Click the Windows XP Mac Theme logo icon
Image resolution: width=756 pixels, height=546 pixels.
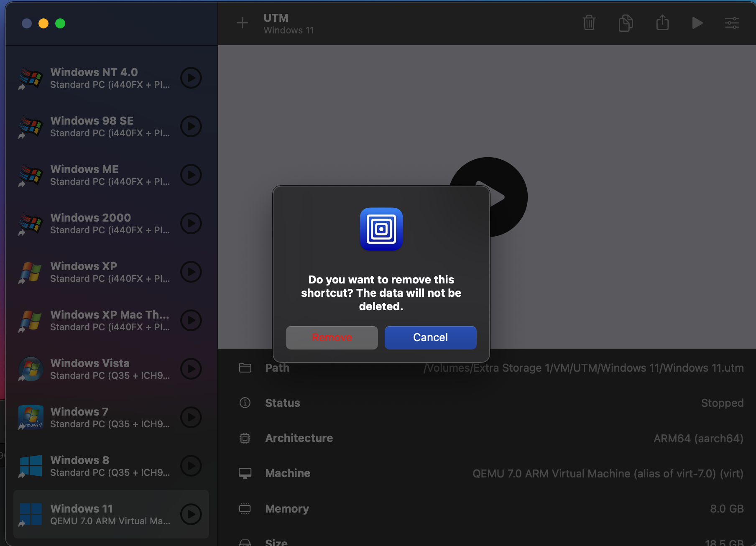[x=31, y=321]
